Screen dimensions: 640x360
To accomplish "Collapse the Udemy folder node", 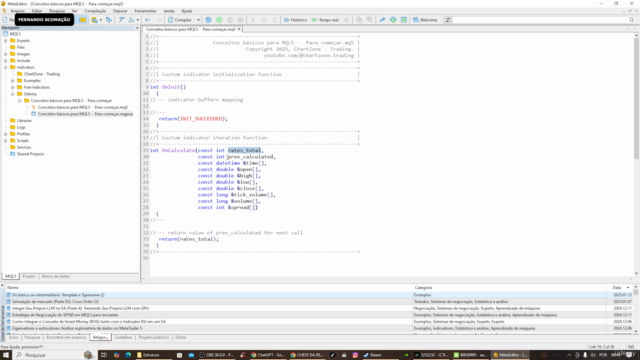I will pos(13,94).
